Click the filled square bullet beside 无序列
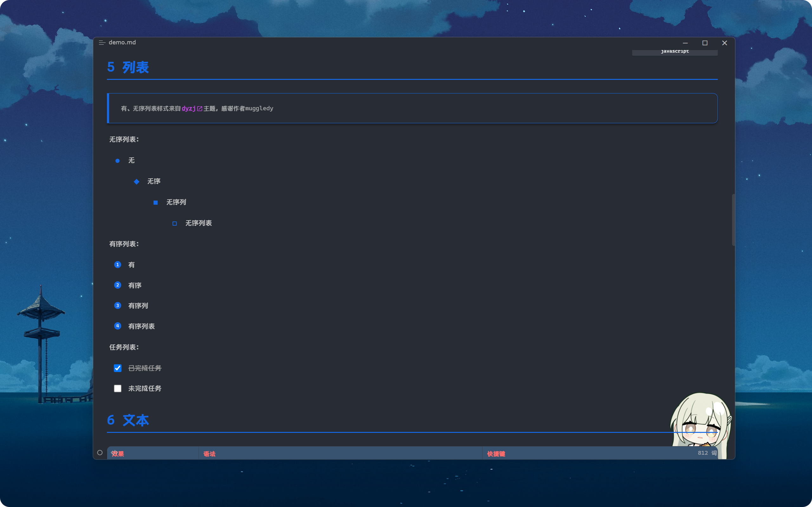Viewport: 812px width, 507px height. [x=155, y=202]
